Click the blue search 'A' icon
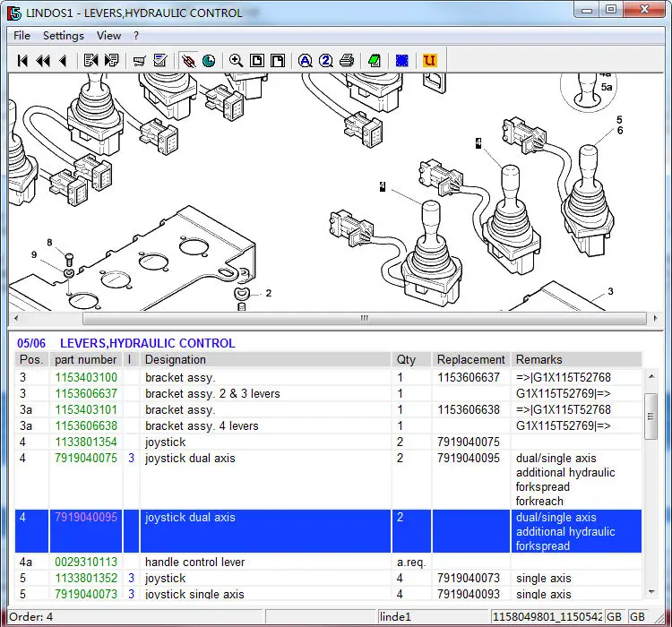The image size is (672, 627). [306, 61]
